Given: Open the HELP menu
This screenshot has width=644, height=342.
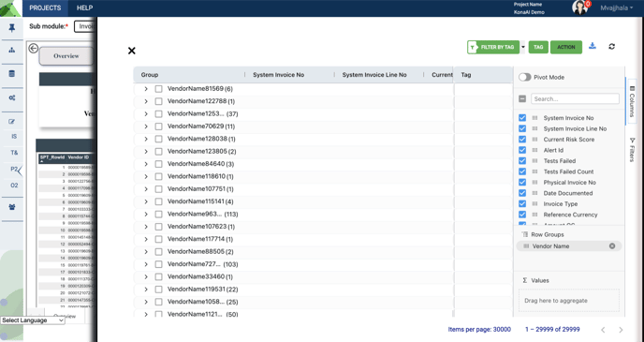Looking at the screenshot, I should [84, 7].
